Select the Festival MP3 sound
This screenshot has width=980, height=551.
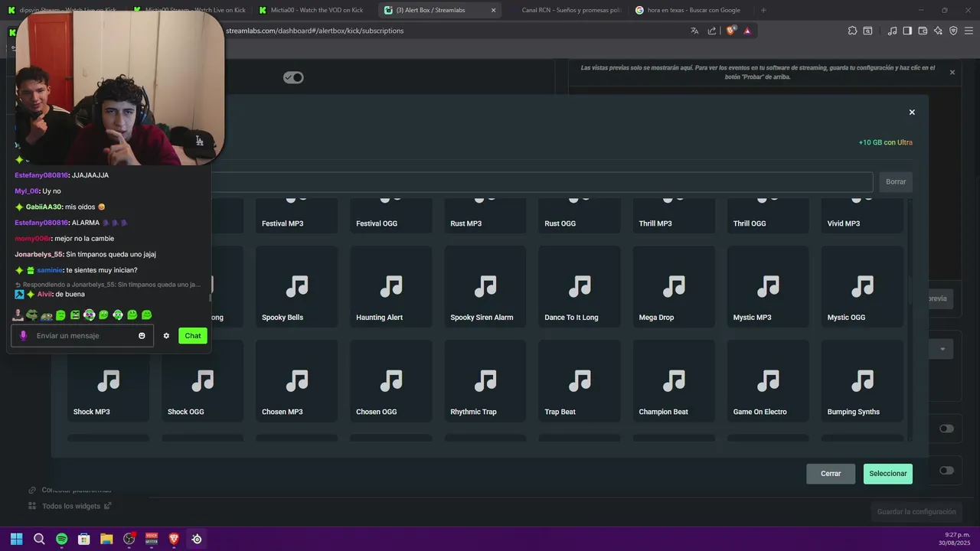(x=297, y=216)
